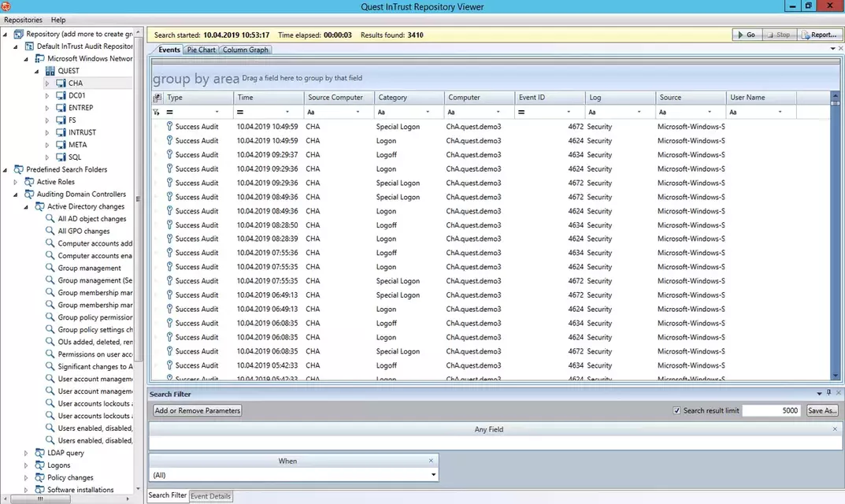845x504 pixels.
Task: Click the META computer icon
Action: [x=61, y=144]
